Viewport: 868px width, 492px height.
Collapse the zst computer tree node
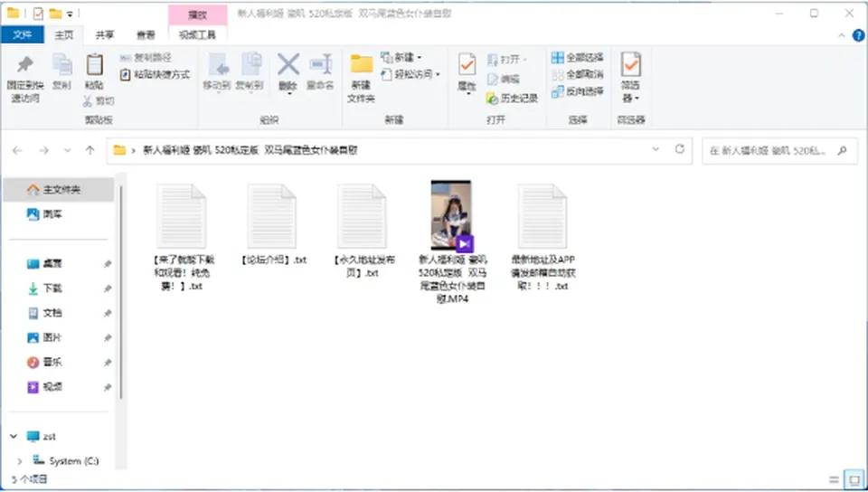pyautogui.click(x=14, y=436)
